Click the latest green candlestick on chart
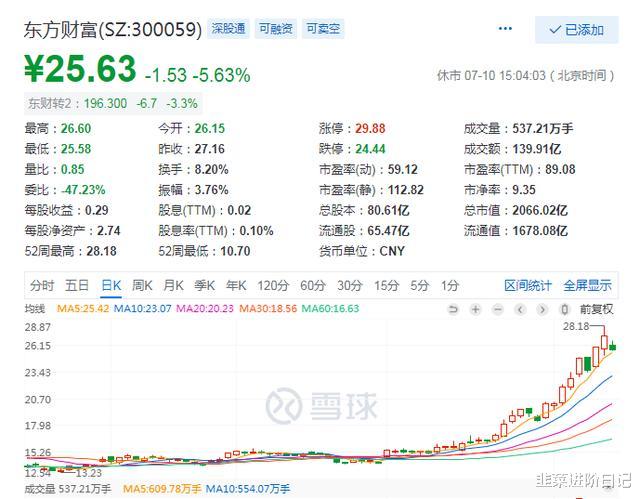The image size is (640, 499). coord(612,347)
